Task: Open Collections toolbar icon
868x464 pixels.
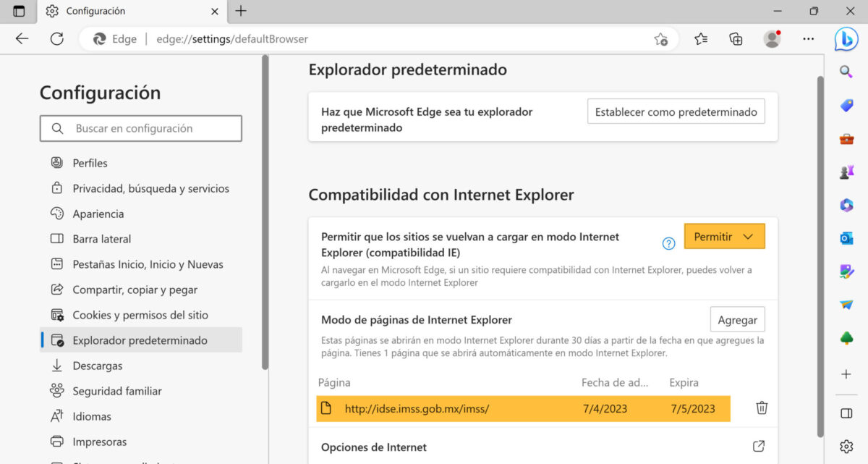Action: tap(736, 39)
